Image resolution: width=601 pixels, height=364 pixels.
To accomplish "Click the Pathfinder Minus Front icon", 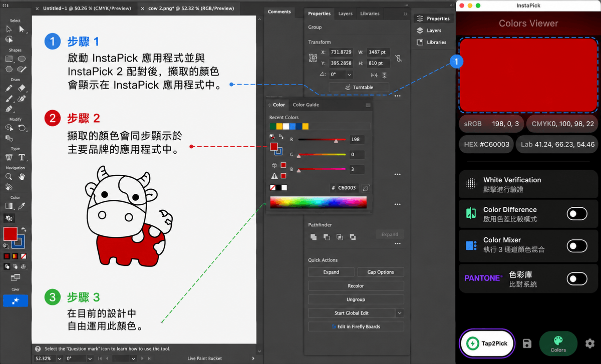I will [x=327, y=237].
